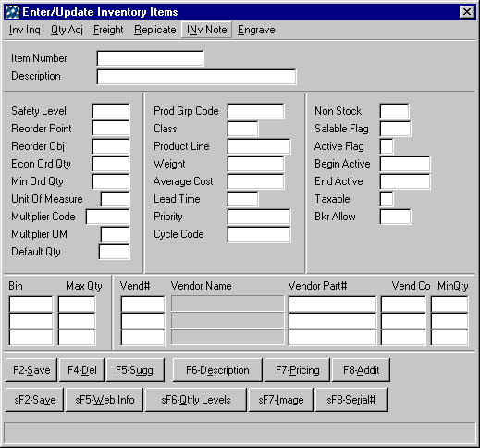Select the Prod Grp Code field
Viewport: 480px width, 448px height.
[255, 111]
